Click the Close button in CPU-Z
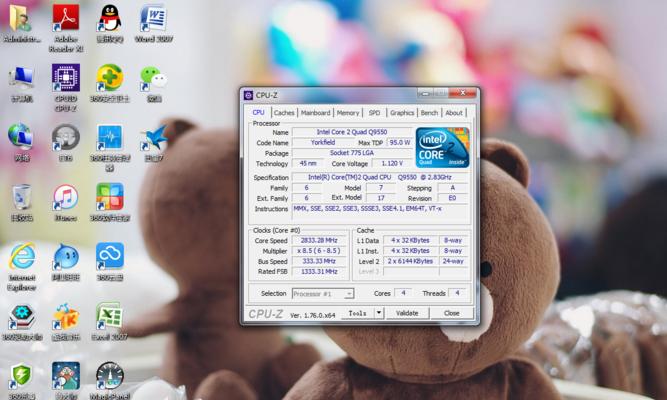Viewport: 667px width, 400px height. click(451, 313)
